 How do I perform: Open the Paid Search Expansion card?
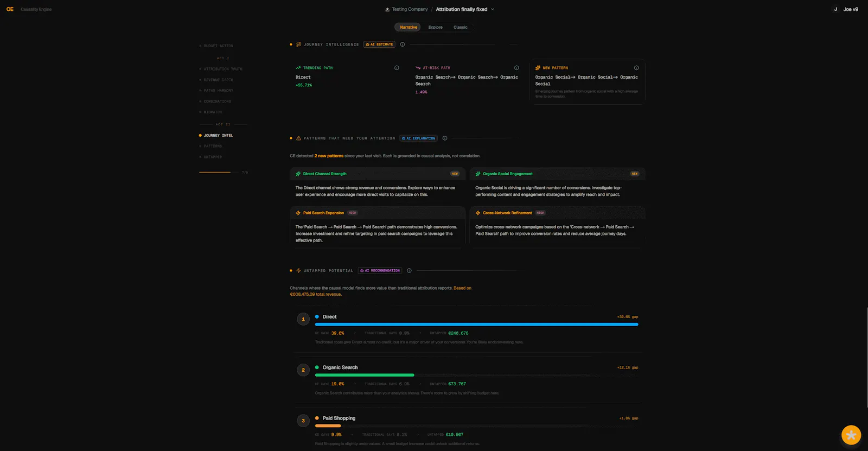378,227
